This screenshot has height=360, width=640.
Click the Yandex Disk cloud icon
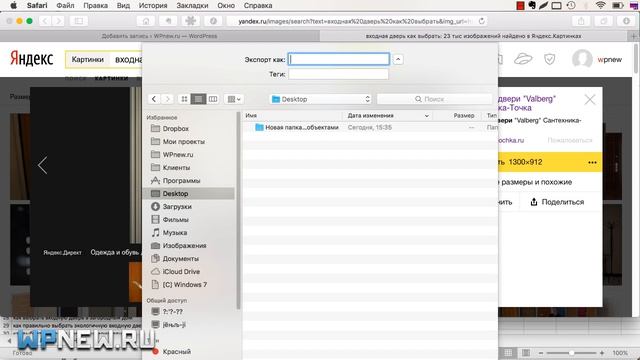coord(523,60)
